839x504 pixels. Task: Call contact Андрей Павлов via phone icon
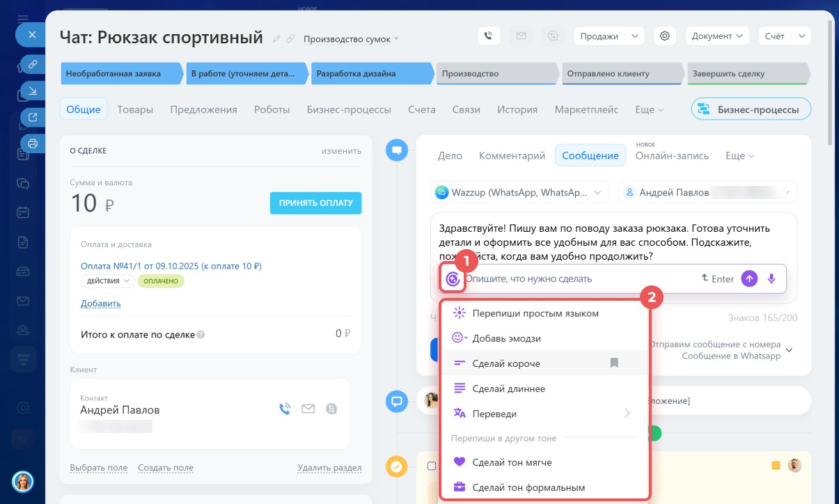(285, 409)
